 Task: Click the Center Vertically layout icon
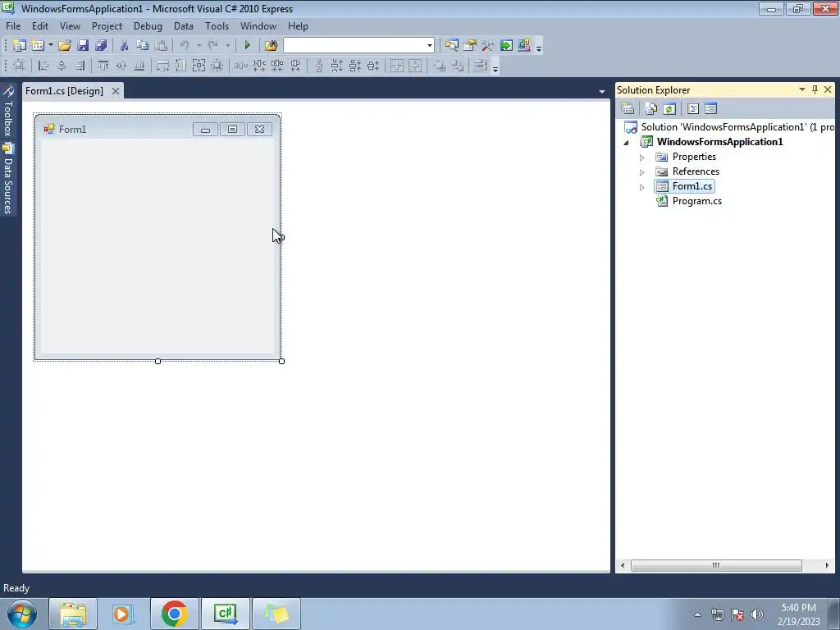(415, 66)
